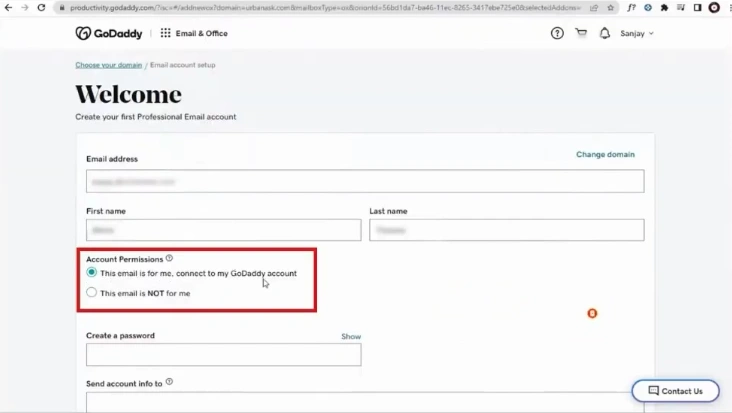Toggle the browser side panel icon
Screen dimensions: 732x413
click(x=697, y=7)
